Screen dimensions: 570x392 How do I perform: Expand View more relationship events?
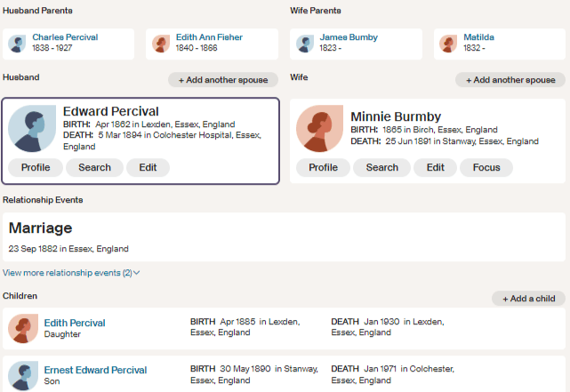click(71, 273)
